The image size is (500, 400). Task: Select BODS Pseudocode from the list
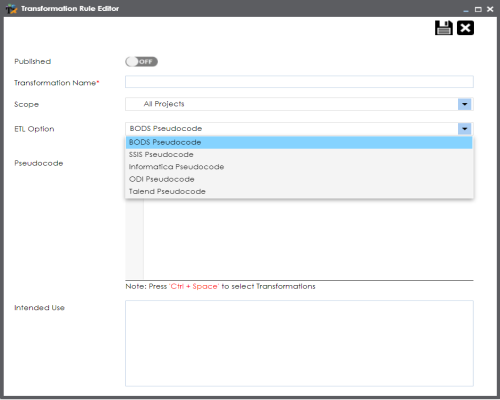(299, 142)
